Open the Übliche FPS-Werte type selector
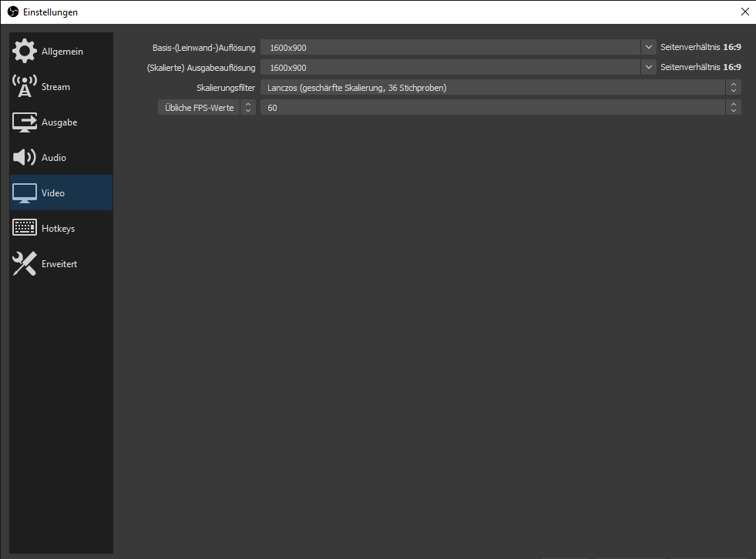 pyautogui.click(x=207, y=108)
